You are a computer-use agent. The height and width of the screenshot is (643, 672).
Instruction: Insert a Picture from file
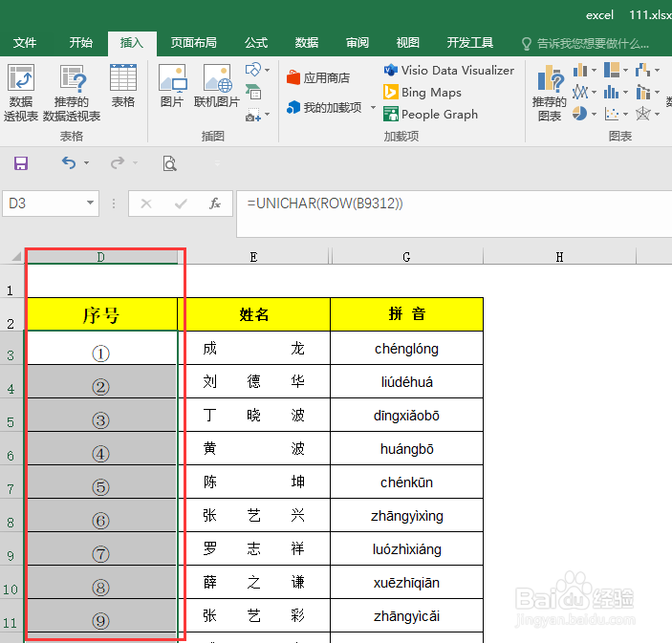point(172,86)
